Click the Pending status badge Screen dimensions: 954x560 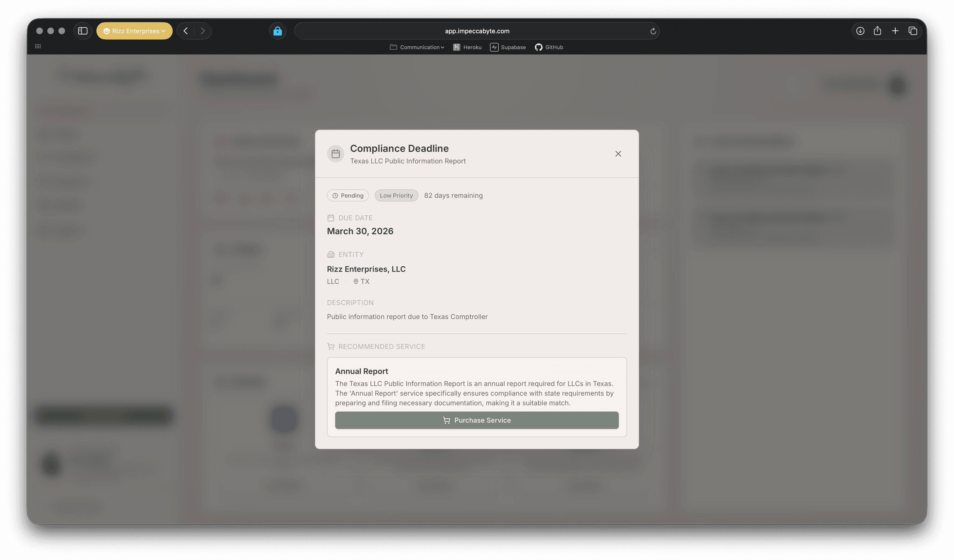348,196
